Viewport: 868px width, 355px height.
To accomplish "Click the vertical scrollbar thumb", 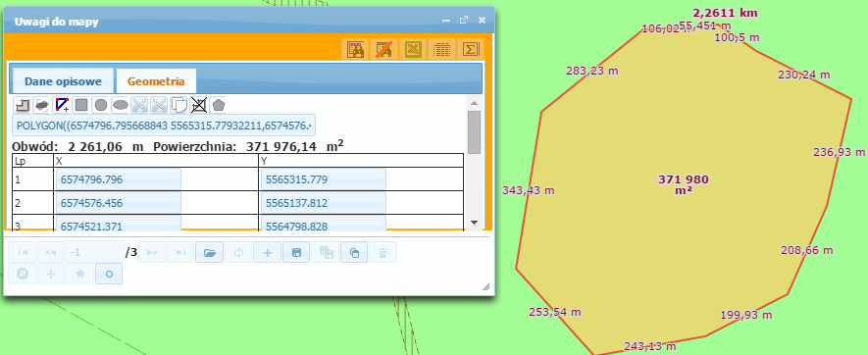I will coord(474,132).
